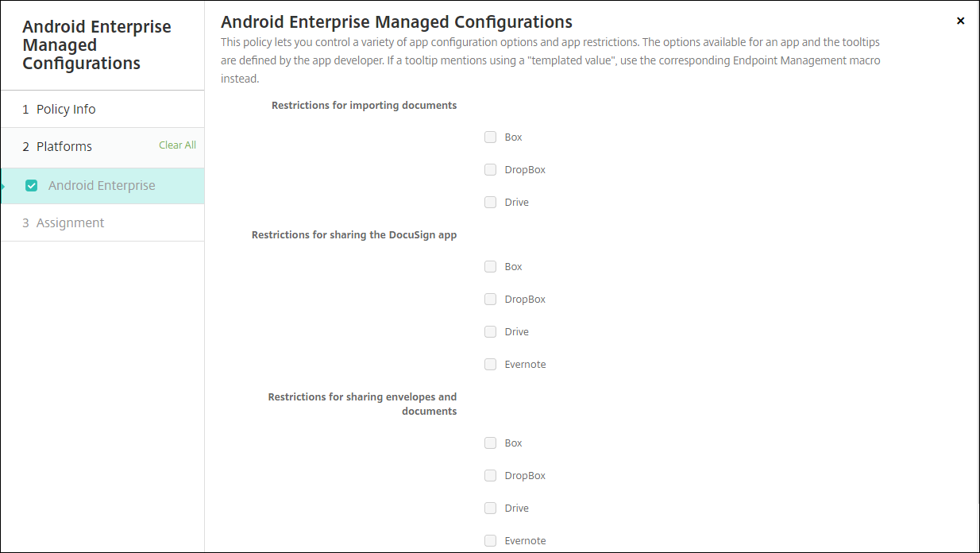The image size is (980, 553).
Task: Click the Android Enterprise Managed Configurations heading
Action: [396, 22]
